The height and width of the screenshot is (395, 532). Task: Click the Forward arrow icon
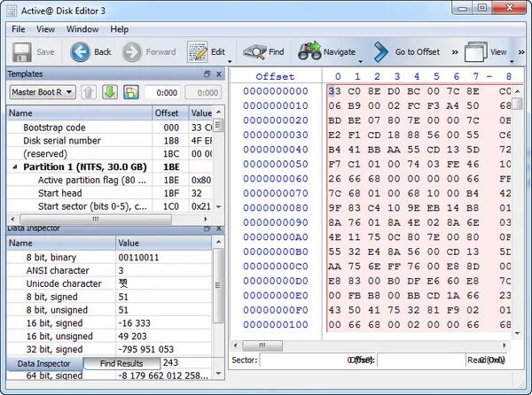point(131,52)
